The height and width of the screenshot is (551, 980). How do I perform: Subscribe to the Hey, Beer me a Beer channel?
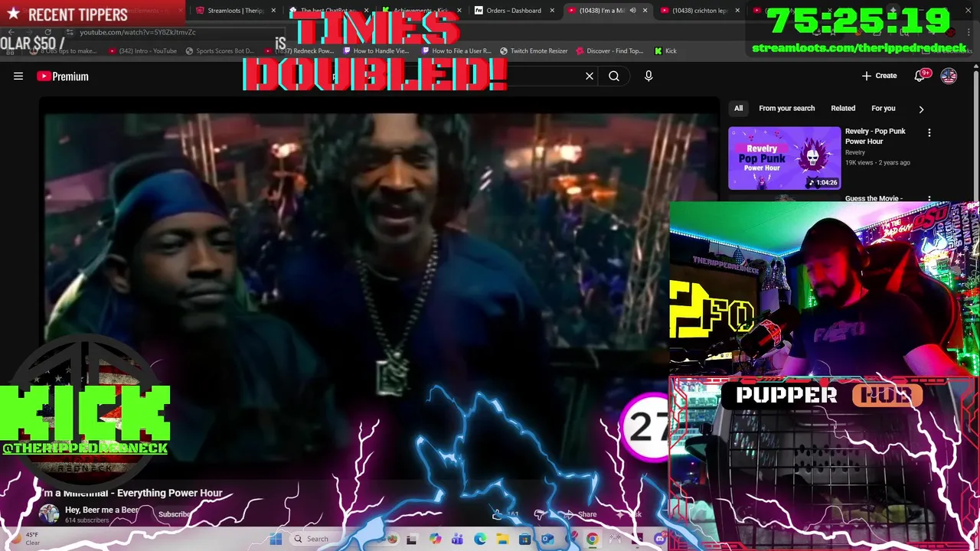[175, 514]
